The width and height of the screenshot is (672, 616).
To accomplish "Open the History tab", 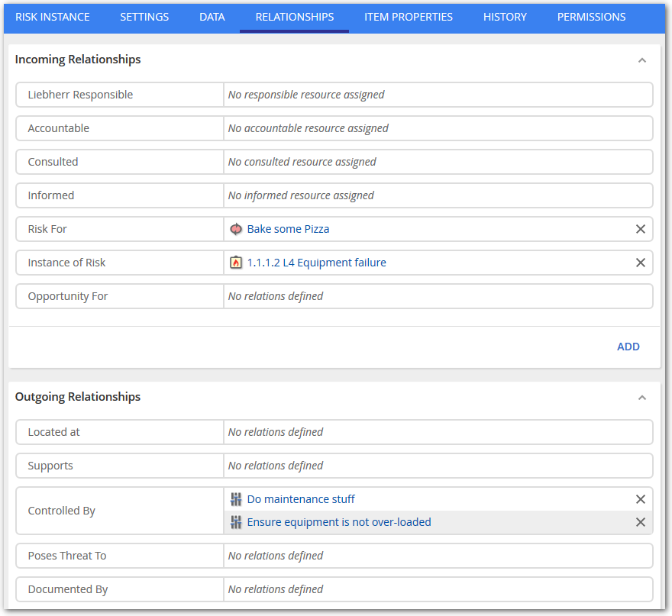I will coord(505,17).
